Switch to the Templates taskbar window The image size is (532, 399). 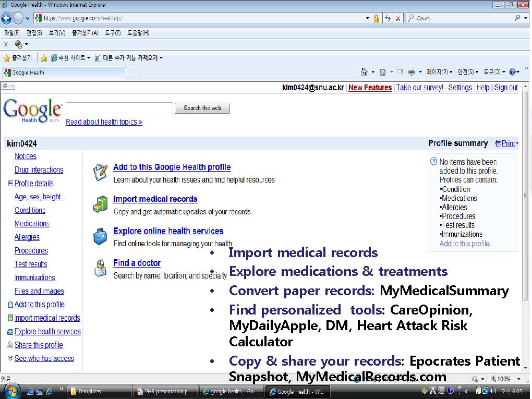pyautogui.click(x=99, y=392)
